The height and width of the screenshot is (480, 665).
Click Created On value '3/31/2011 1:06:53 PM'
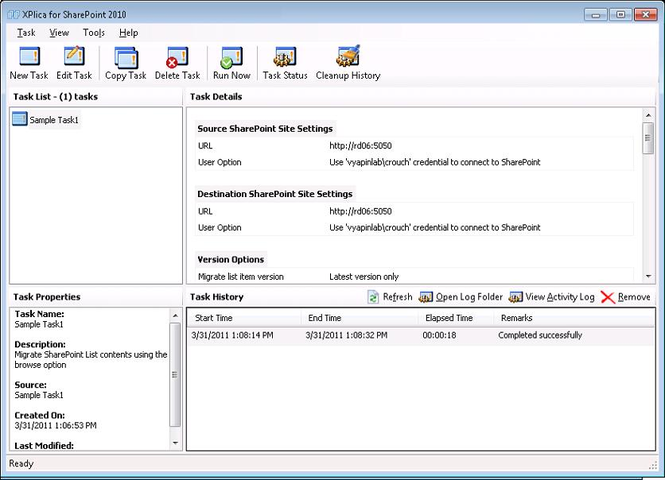point(56,425)
